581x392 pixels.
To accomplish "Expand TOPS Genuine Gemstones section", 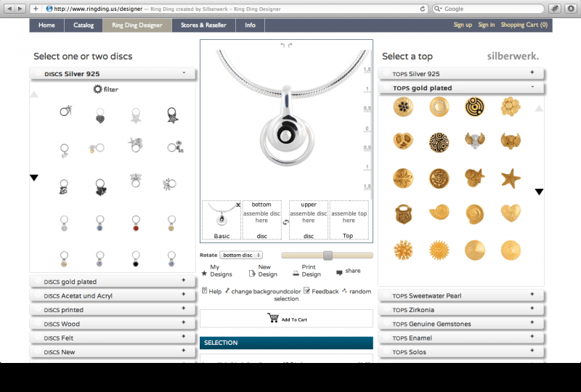I will 461,324.
